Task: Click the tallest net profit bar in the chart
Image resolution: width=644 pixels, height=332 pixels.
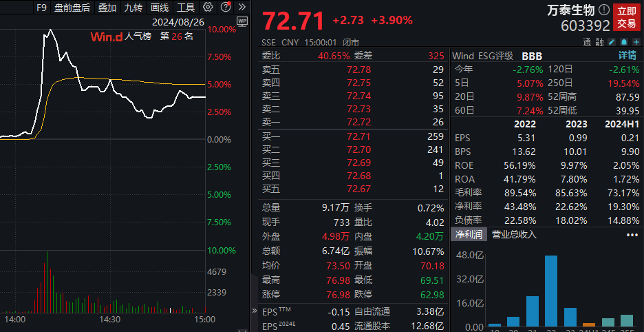Action: 551,291
